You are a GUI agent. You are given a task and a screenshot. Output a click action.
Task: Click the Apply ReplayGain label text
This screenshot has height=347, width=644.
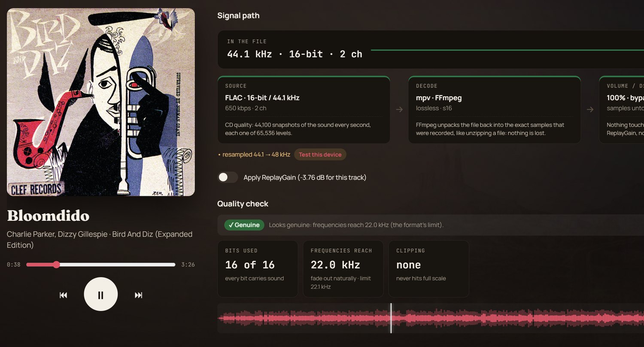[305, 177]
